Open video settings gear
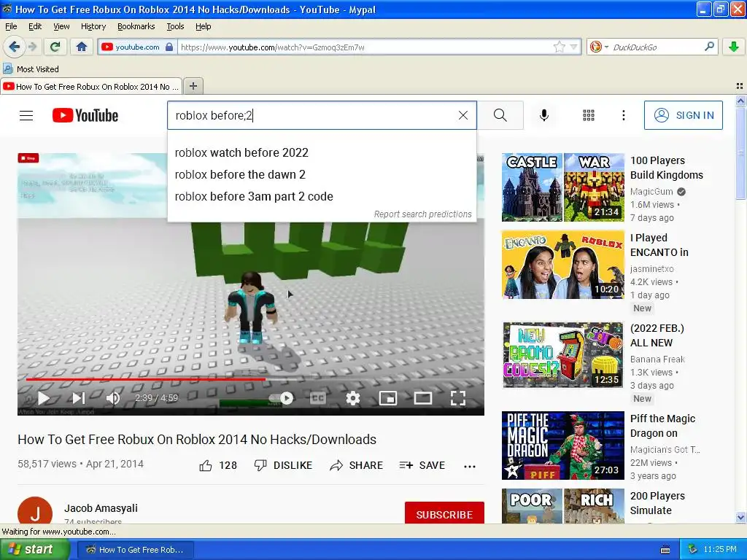The image size is (747, 560). click(352, 398)
